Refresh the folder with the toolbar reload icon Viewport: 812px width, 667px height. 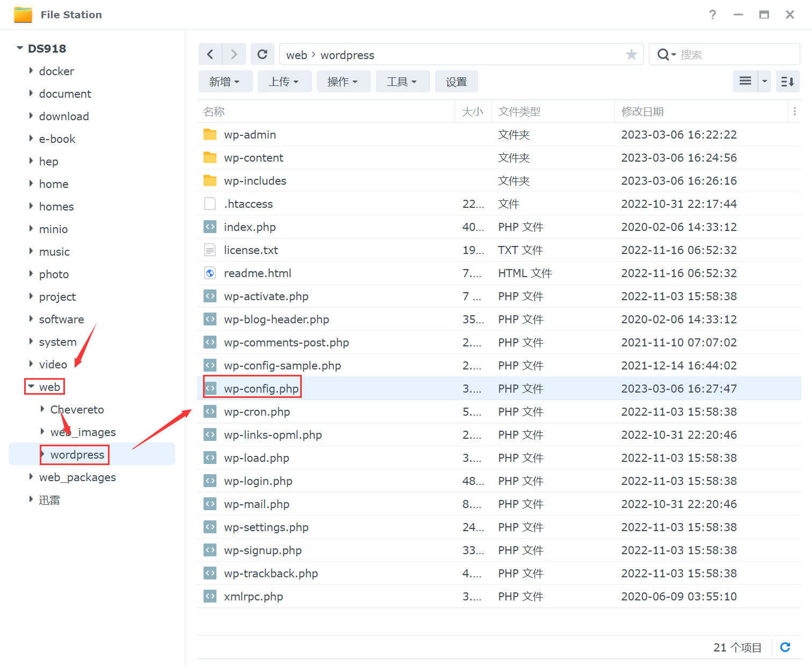[x=262, y=54]
